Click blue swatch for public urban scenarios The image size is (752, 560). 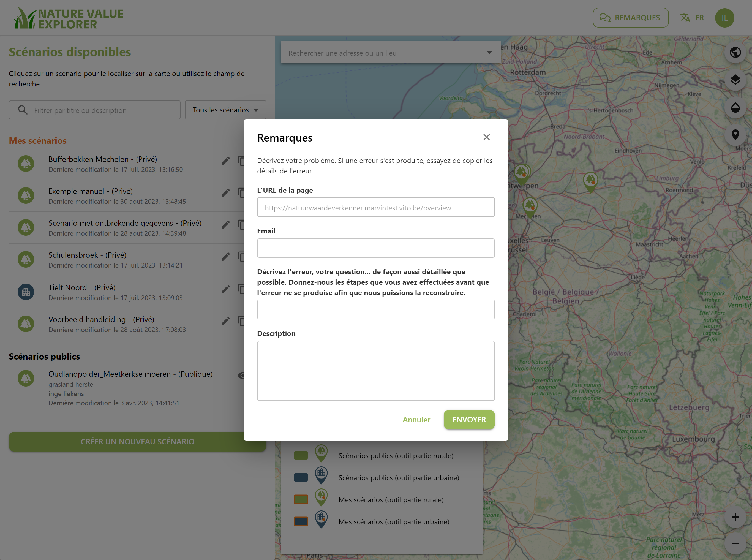click(301, 477)
